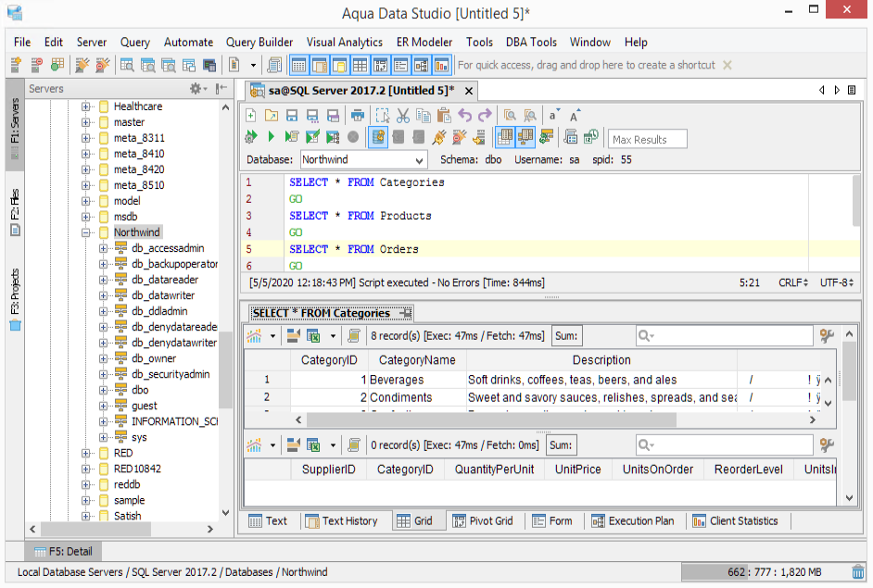Collapse the Northwind database tree node
Screen dimensions: 873x588
coord(86,232)
